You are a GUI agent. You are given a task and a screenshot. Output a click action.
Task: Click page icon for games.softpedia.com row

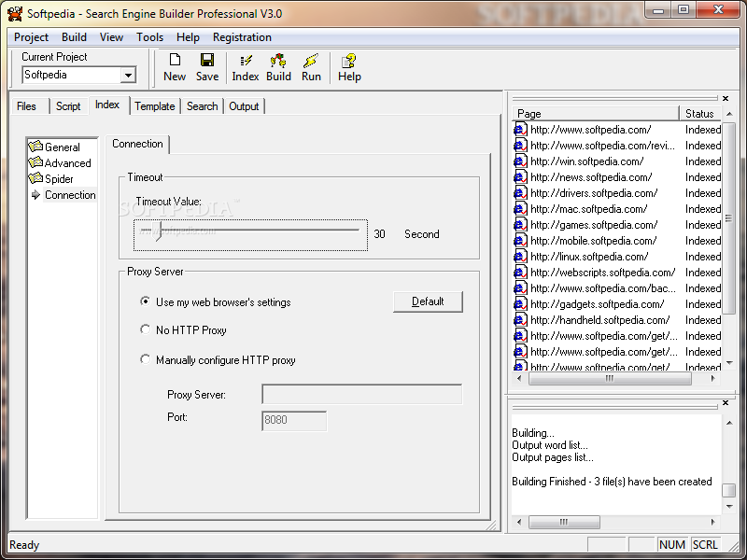point(520,225)
